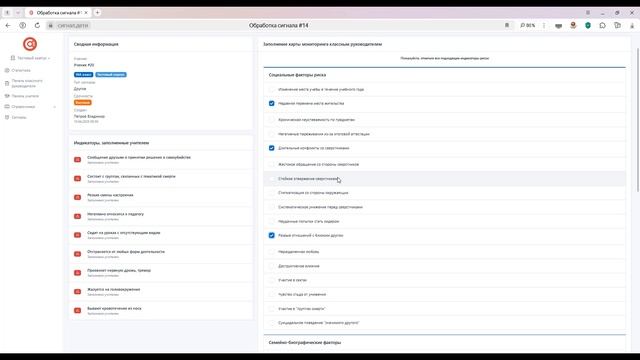Click red icon beside 'Негативно относится к педагогу'
This screenshot has width=640, height=360.
[78, 216]
